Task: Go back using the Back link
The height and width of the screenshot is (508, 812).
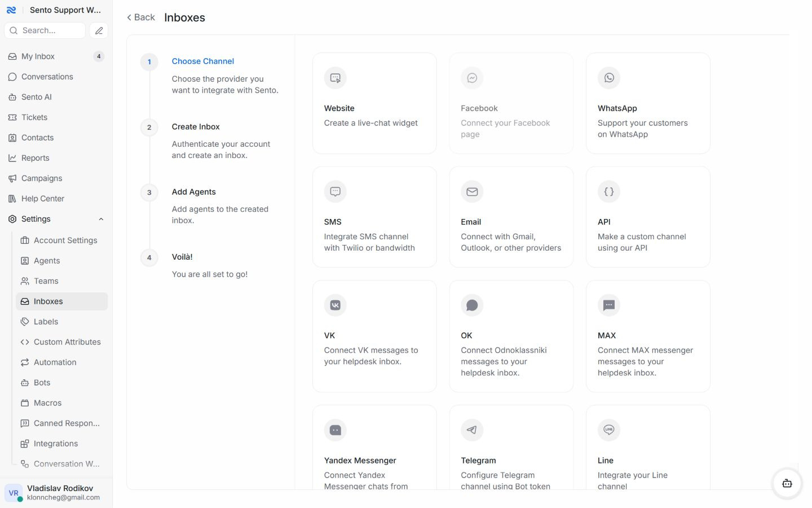Action: 141,17
